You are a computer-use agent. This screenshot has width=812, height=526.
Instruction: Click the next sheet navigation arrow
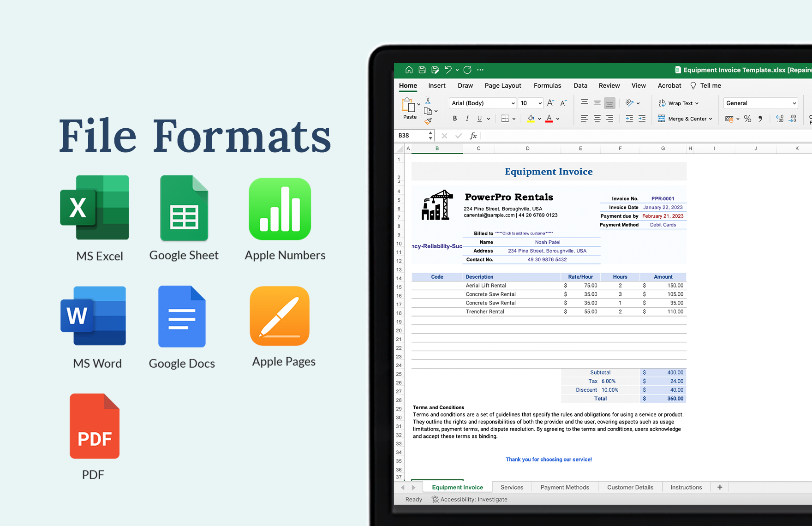pos(413,487)
